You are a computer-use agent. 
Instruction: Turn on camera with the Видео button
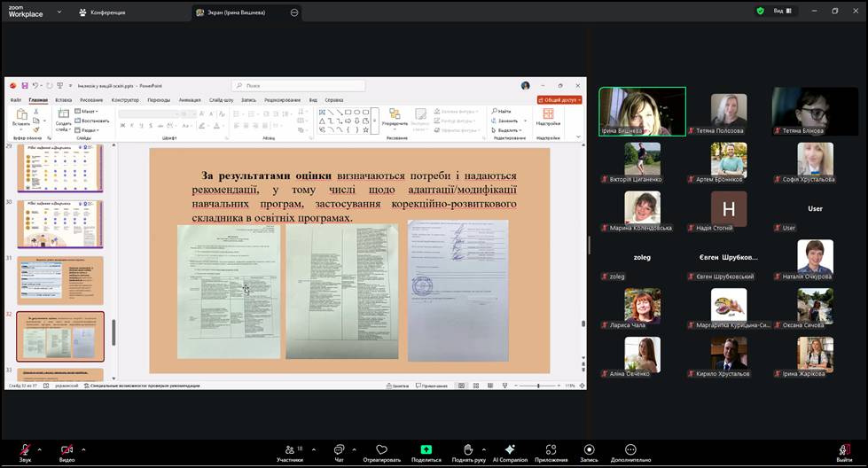coord(66,450)
